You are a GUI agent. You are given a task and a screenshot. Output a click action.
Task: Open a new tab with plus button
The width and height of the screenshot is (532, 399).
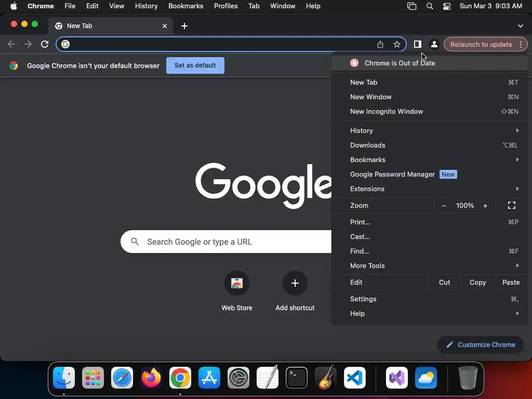click(184, 26)
